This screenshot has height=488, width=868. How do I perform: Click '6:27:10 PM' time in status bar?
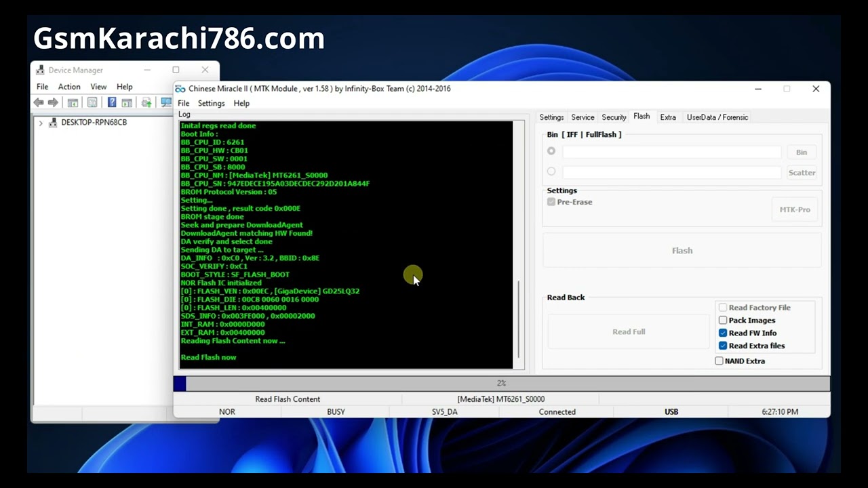coord(779,412)
